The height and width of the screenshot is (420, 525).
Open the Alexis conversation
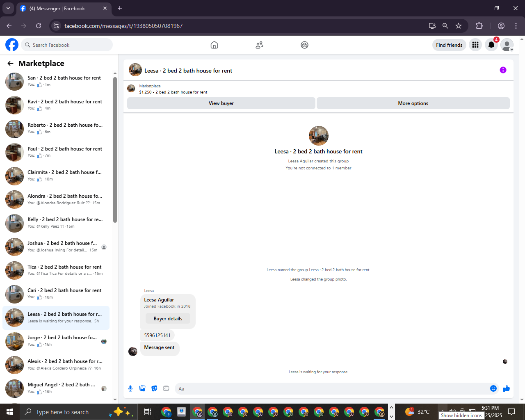pyautogui.click(x=56, y=365)
